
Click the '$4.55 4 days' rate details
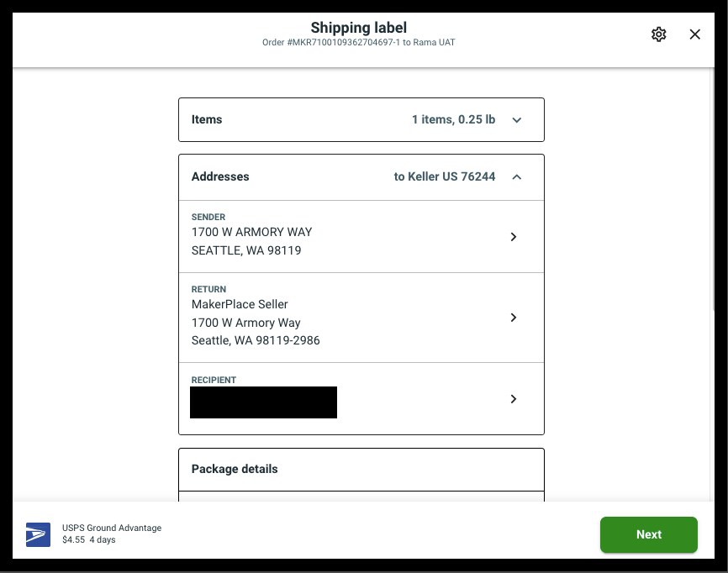(89, 540)
